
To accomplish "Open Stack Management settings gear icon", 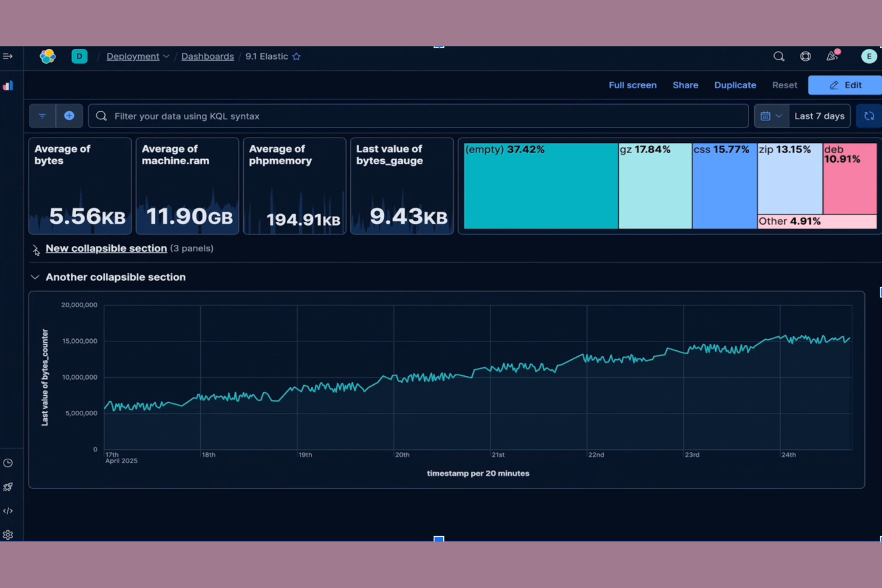I will pos(8,534).
